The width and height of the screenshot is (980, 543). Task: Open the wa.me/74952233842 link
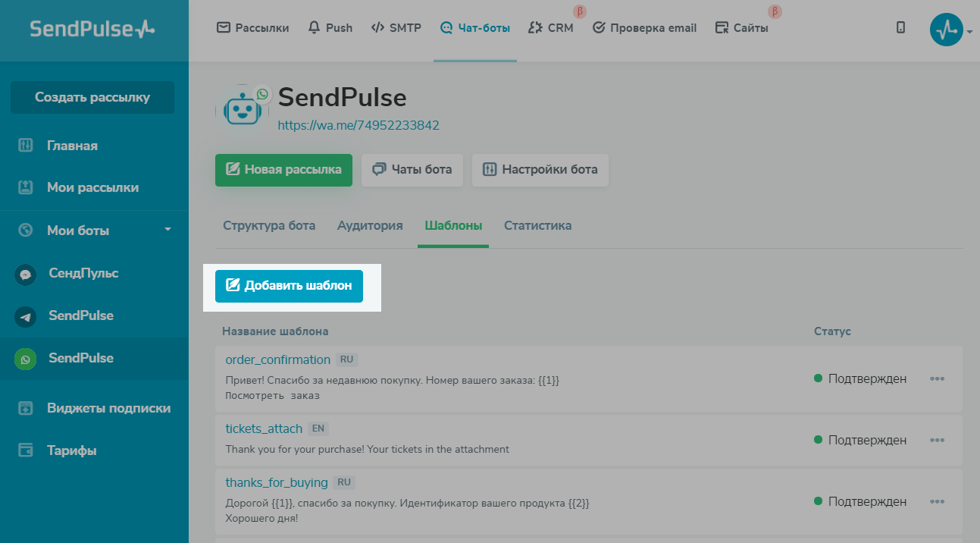tap(358, 126)
